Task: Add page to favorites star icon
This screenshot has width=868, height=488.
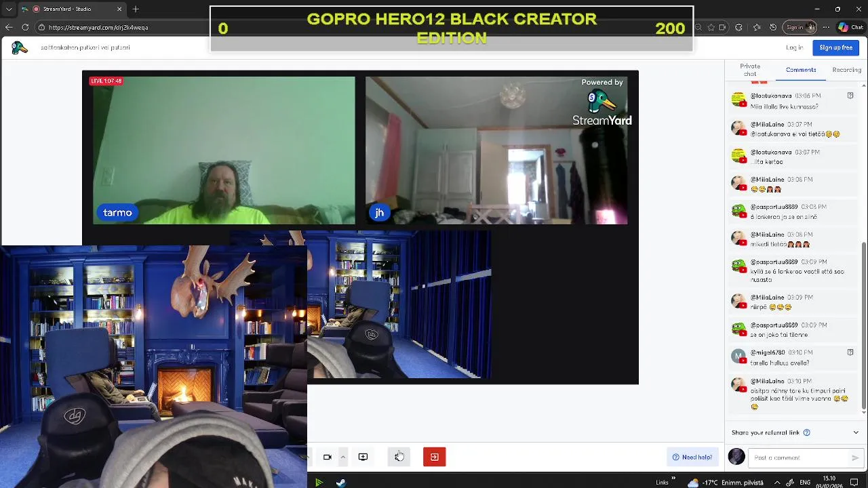Action: pos(711,27)
